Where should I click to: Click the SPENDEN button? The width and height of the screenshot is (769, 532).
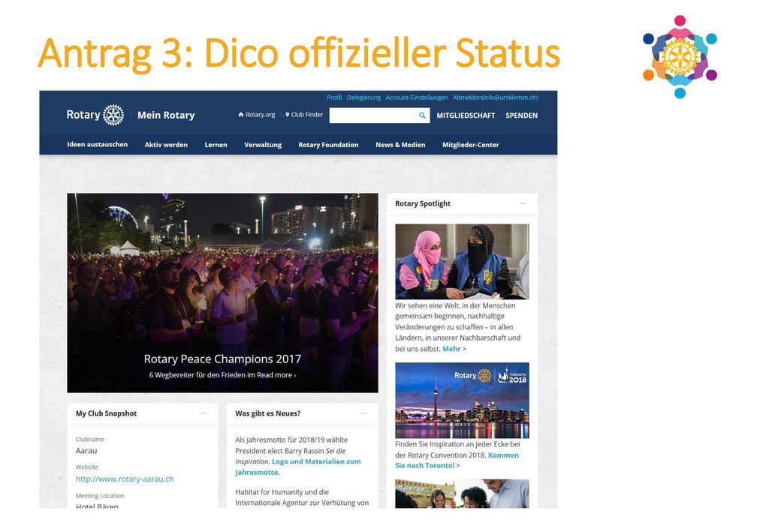pyautogui.click(x=521, y=116)
